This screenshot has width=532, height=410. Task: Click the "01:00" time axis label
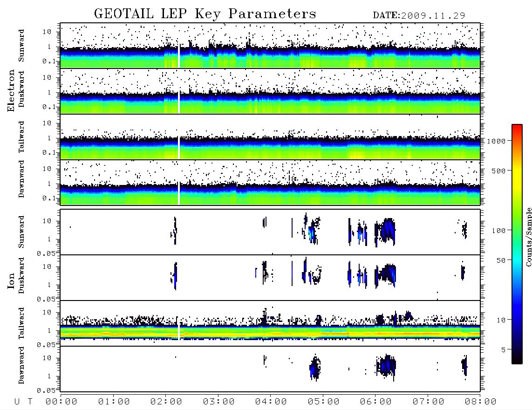pos(114,402)
